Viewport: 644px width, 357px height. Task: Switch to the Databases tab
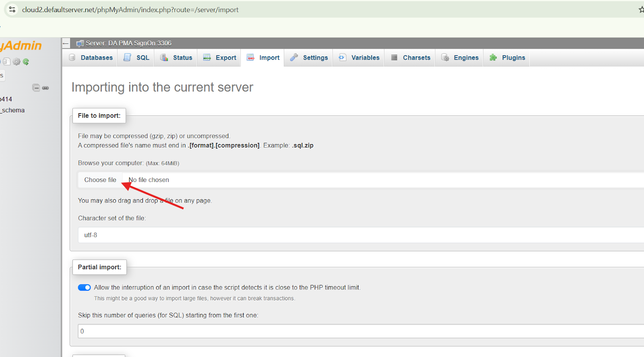91,58
